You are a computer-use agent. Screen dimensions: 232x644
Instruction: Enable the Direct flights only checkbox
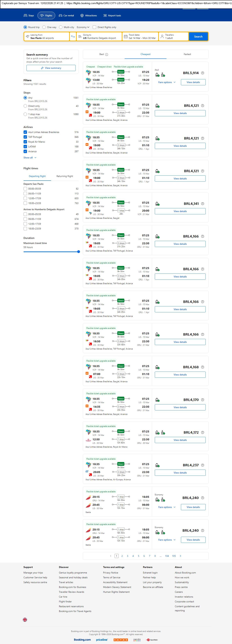(94, 27)
